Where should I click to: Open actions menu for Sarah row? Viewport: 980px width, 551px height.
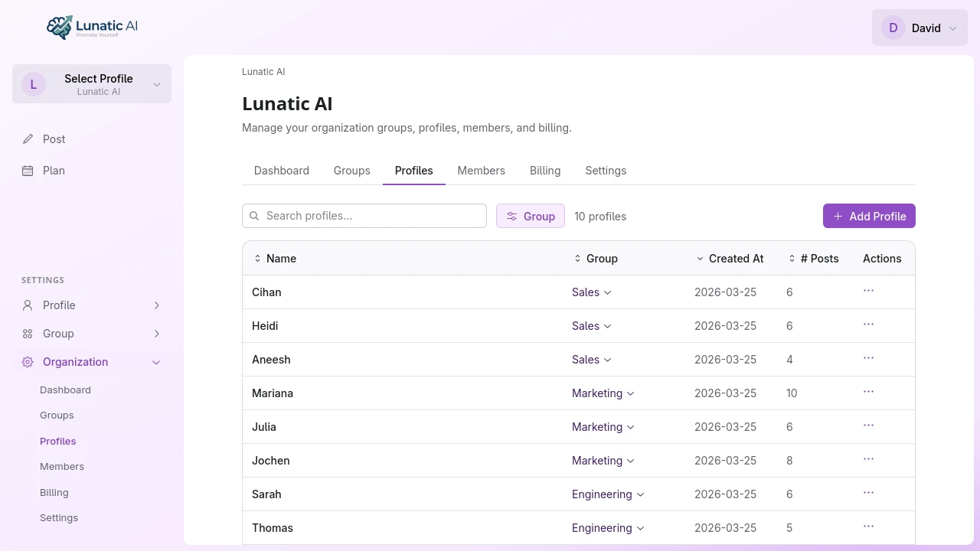pos(868,493)
